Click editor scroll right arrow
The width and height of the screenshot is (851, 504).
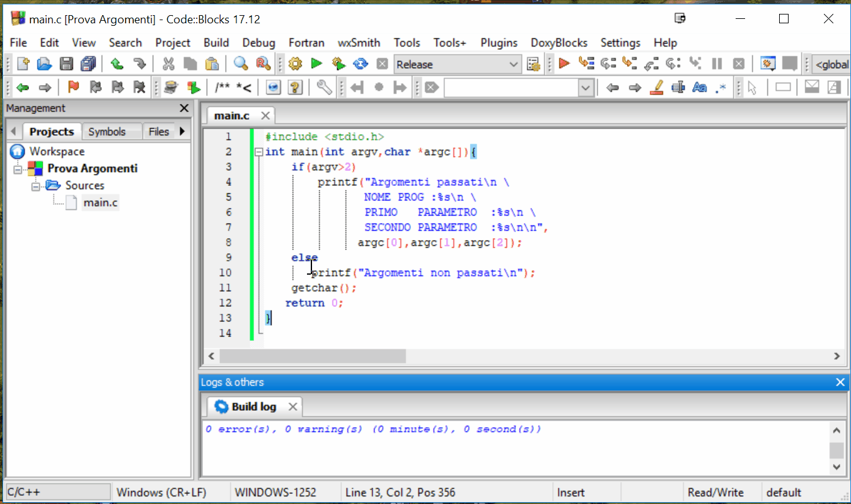[837, 357]
